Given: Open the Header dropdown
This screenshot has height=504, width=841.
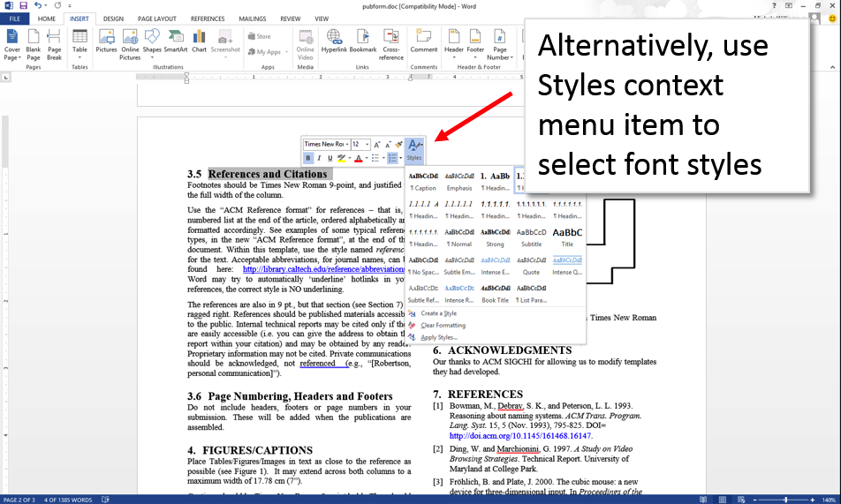Looking at the screenshot, I should click(x=454, y=43).
